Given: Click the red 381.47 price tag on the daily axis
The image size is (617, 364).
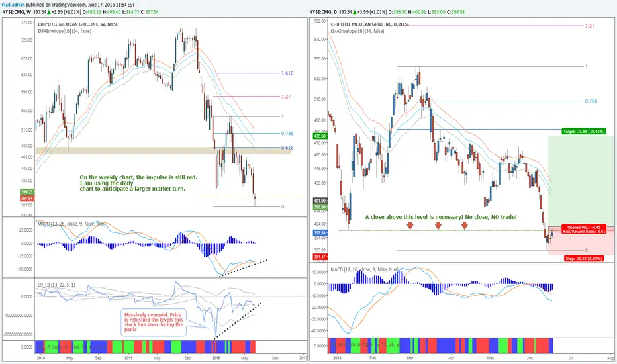Looking at the screenshot, I should point(320,257).
